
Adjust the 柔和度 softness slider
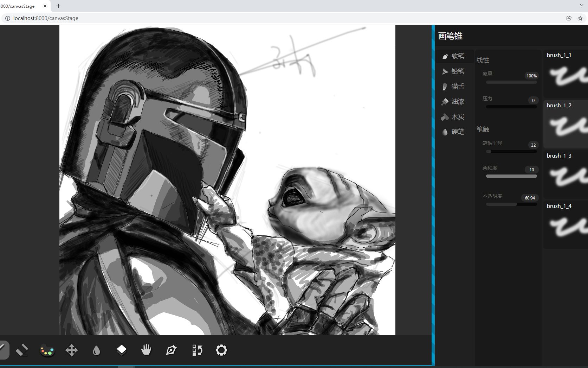tap(511, 176)
